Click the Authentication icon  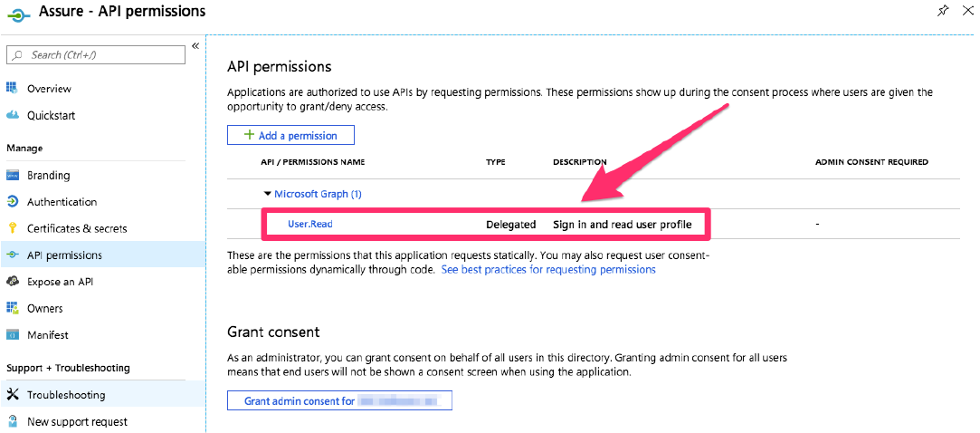[13, 202]
